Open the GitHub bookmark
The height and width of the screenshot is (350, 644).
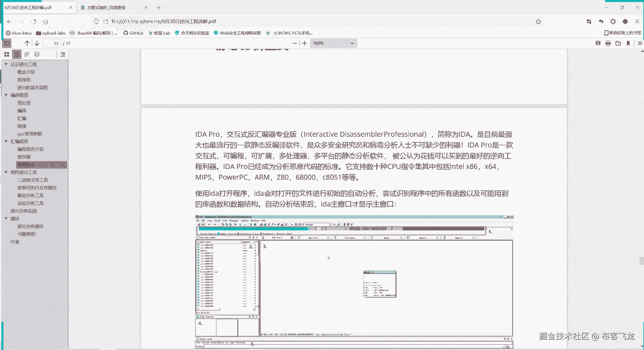click(133, 33)
